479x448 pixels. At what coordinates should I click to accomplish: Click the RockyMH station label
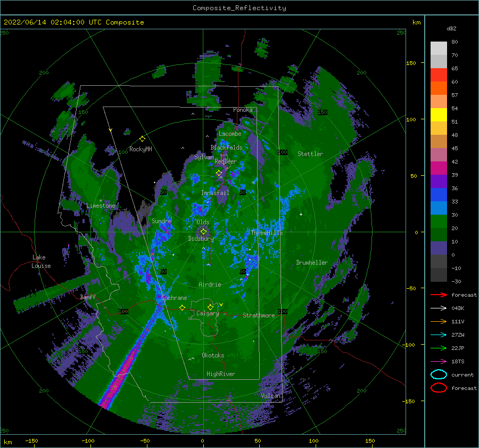[141, 149]
